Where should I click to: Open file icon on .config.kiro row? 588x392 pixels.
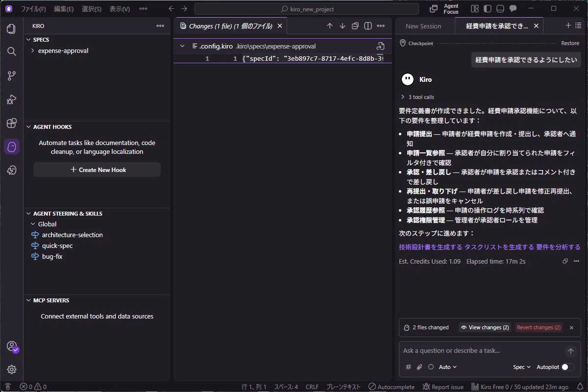[x=380, y=46]
